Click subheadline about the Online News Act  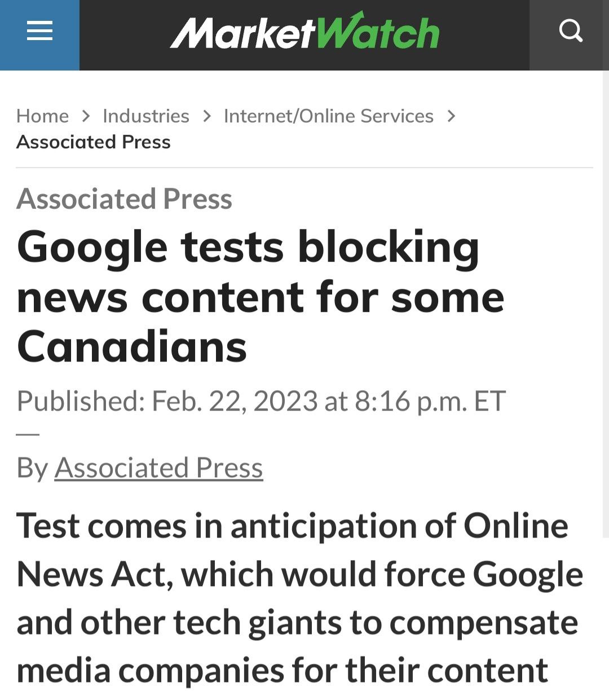pyautogui.click(x=299, y=598)
